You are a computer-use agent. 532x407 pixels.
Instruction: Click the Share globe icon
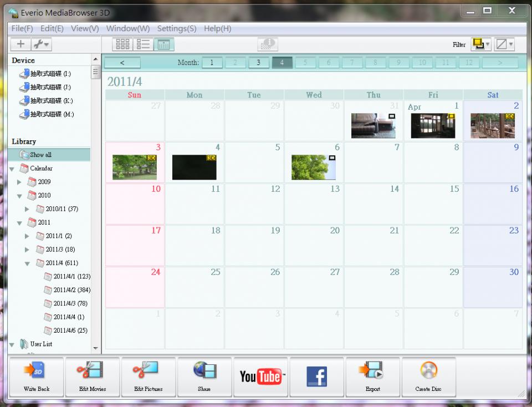pyautogui.click(x=204, y=377)
